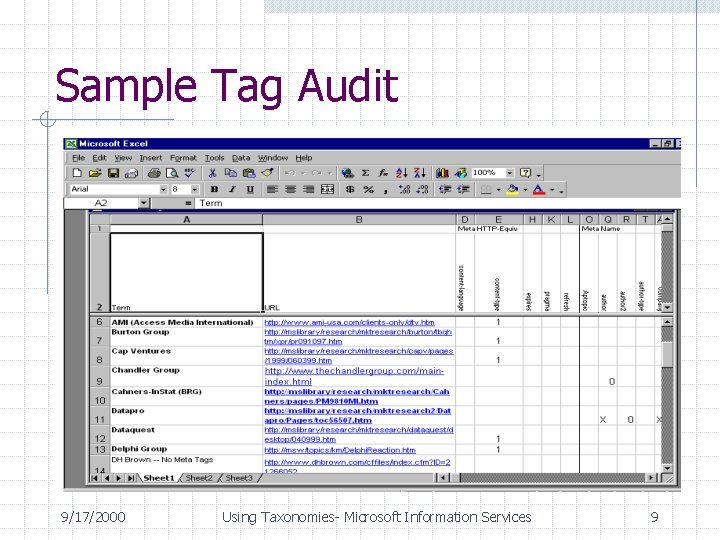Open the ami-usa.com link for AMI
This screenshot has height=540, width=720.
point(349,322)
